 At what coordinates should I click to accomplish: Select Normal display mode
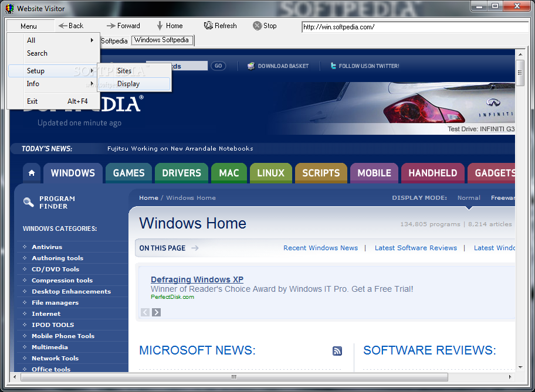pyautogui.click(x=469, y=198)
